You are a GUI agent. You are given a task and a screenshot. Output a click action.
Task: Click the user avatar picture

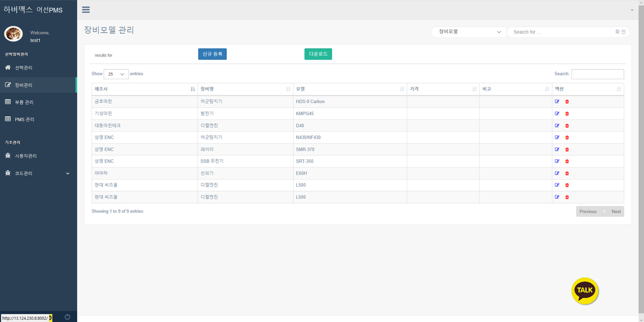tap(14, 34)
